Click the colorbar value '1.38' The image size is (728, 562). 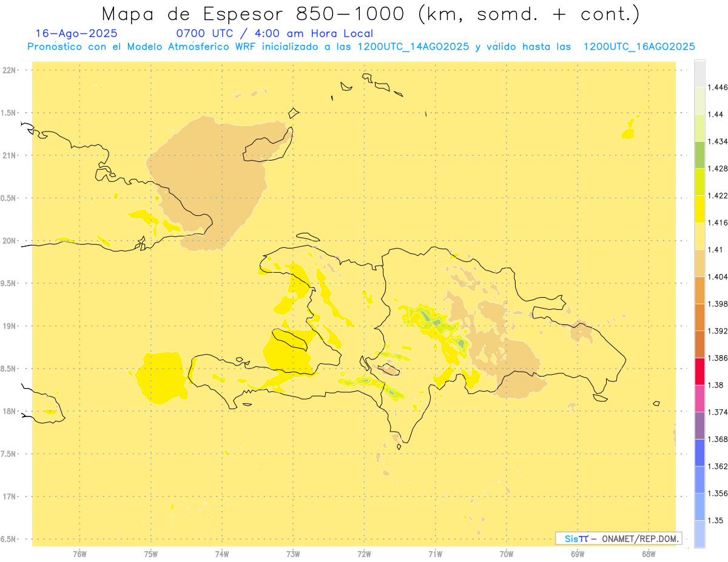716,385
